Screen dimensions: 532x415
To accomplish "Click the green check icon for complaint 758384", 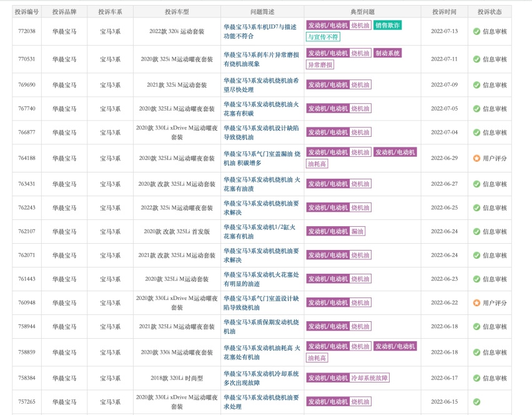I will [x=476, y=378].
